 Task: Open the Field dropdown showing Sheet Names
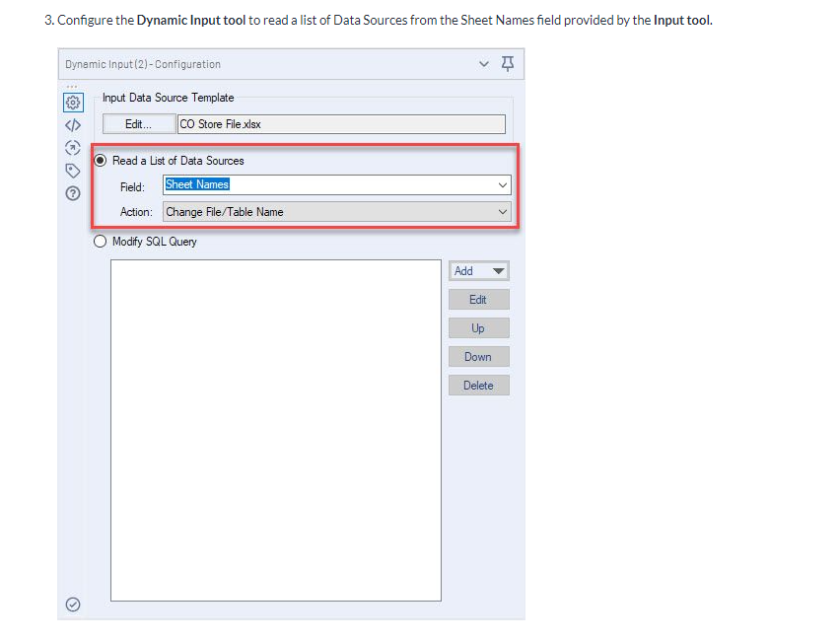tap(335, 184)
